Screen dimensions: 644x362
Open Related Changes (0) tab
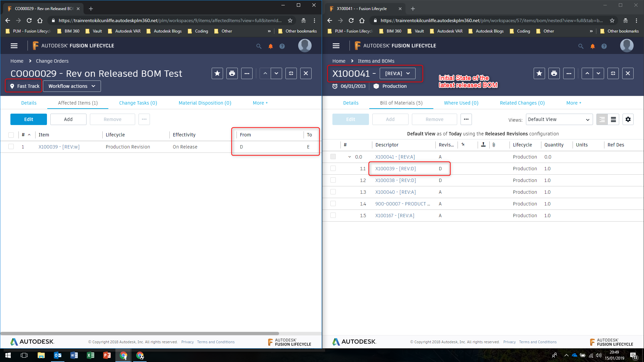(522, 103)
